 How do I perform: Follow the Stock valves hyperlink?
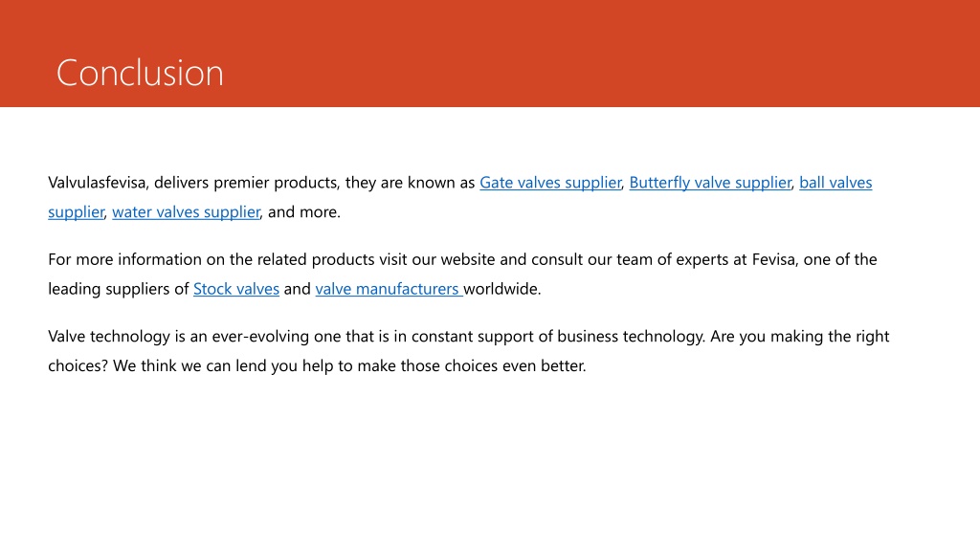pos(236,289)
